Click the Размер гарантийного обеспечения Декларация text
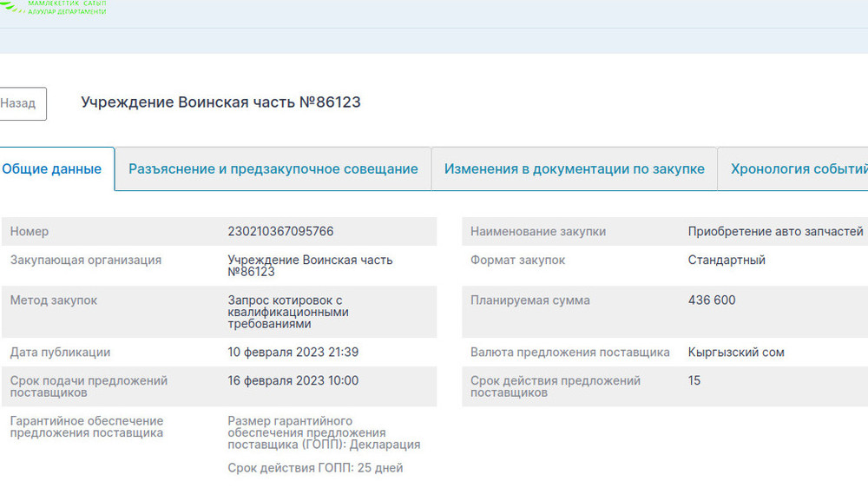The image size is (868, 488). (x=323, y=432)
